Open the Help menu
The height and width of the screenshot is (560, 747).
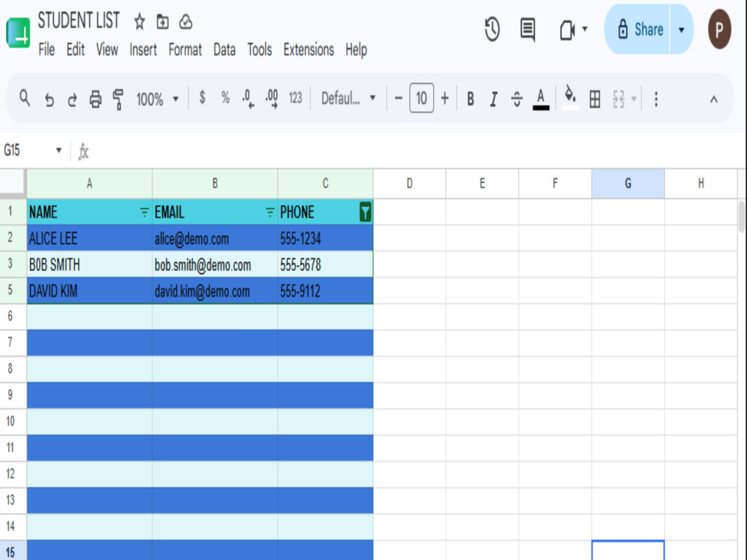point(356,49)
